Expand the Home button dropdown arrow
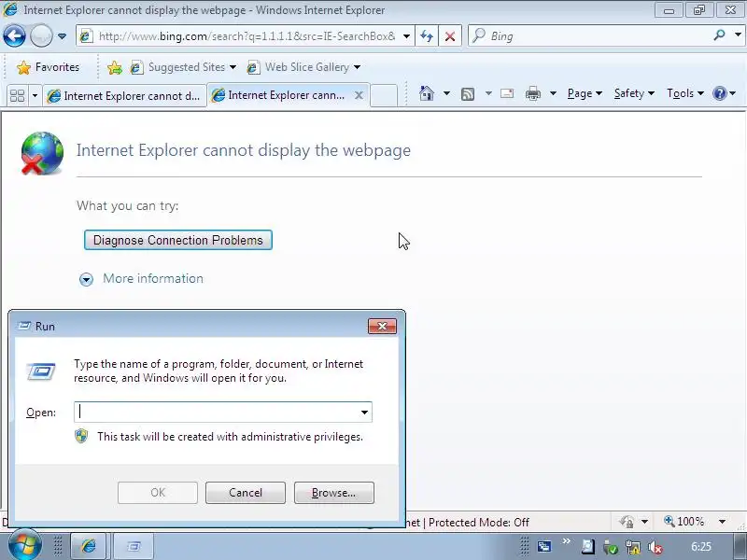 point(446,93)
